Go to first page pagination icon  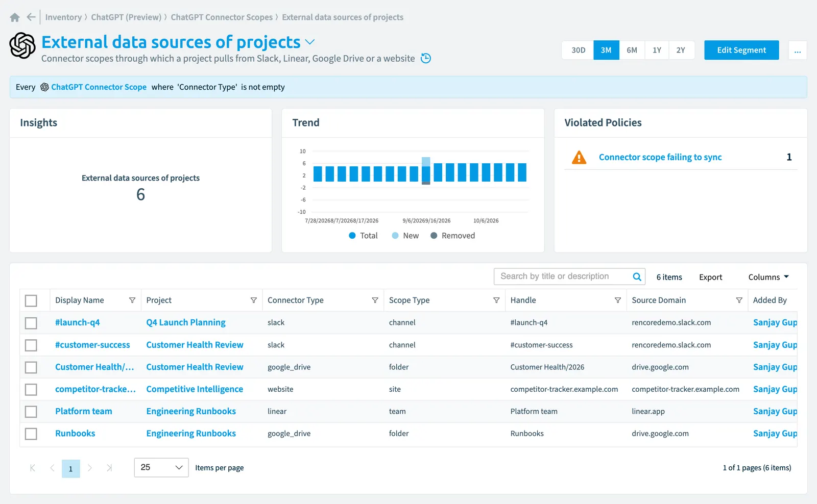[33, 468]
